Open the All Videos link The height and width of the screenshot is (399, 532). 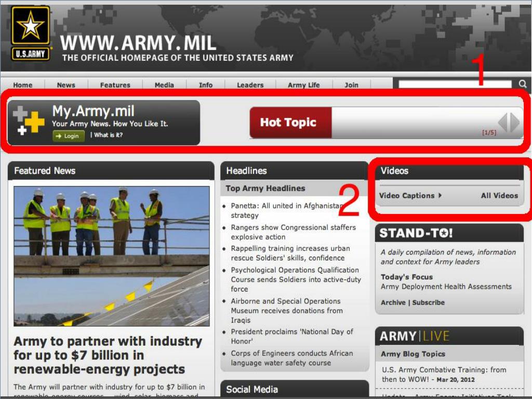499,195
